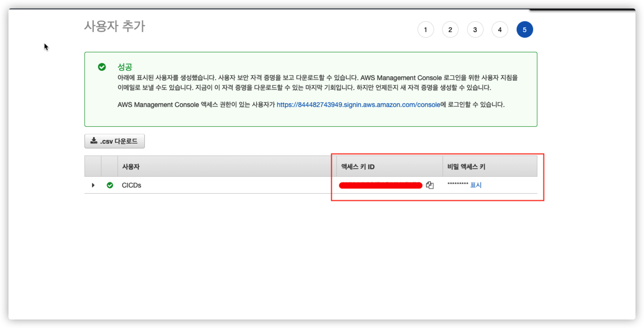Select the CICDs user name
644x328 pixels.
pyautogui.click(x=131, y=185)
